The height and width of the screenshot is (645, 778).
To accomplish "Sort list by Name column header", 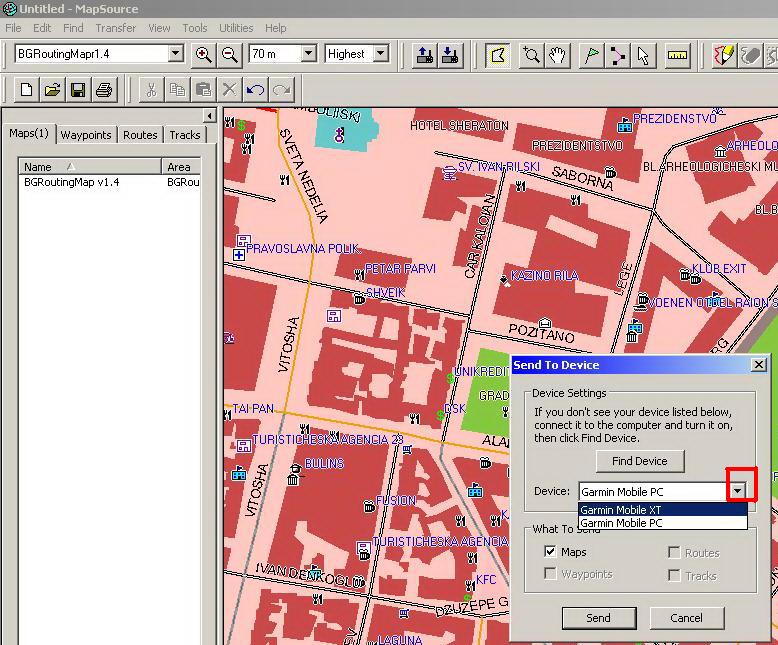I will (90, 167).
